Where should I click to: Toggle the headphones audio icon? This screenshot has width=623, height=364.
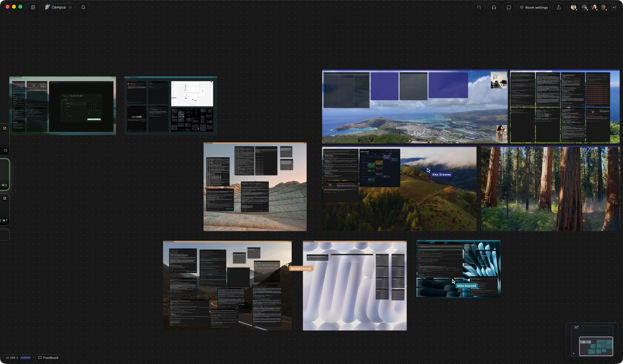tap(494, 7)
